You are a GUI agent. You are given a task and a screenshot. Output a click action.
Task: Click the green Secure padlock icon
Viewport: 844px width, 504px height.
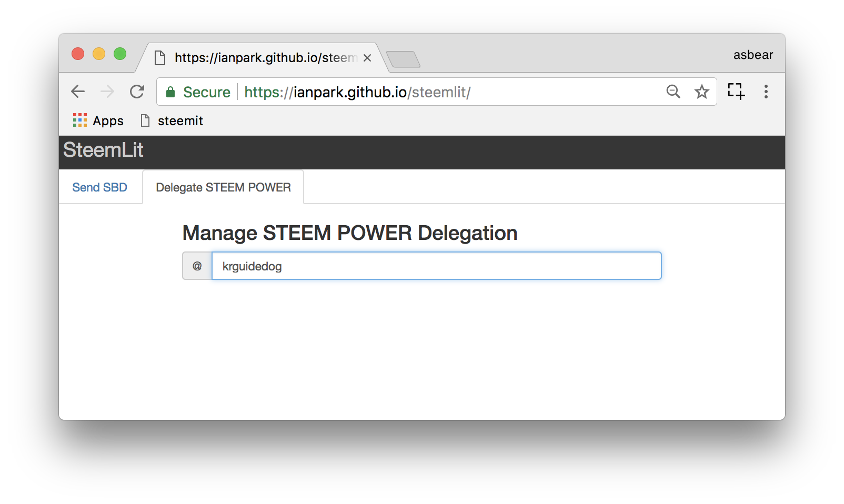[170, 92]
